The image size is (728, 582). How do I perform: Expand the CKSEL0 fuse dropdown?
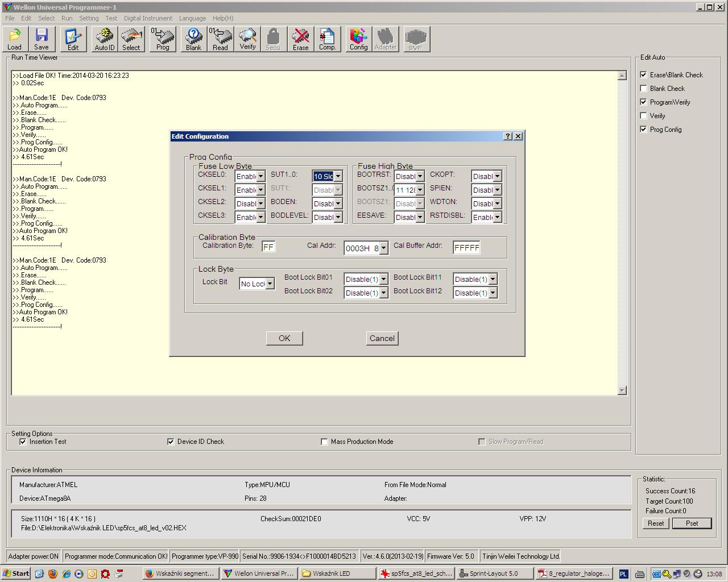[x=260, y=177]
